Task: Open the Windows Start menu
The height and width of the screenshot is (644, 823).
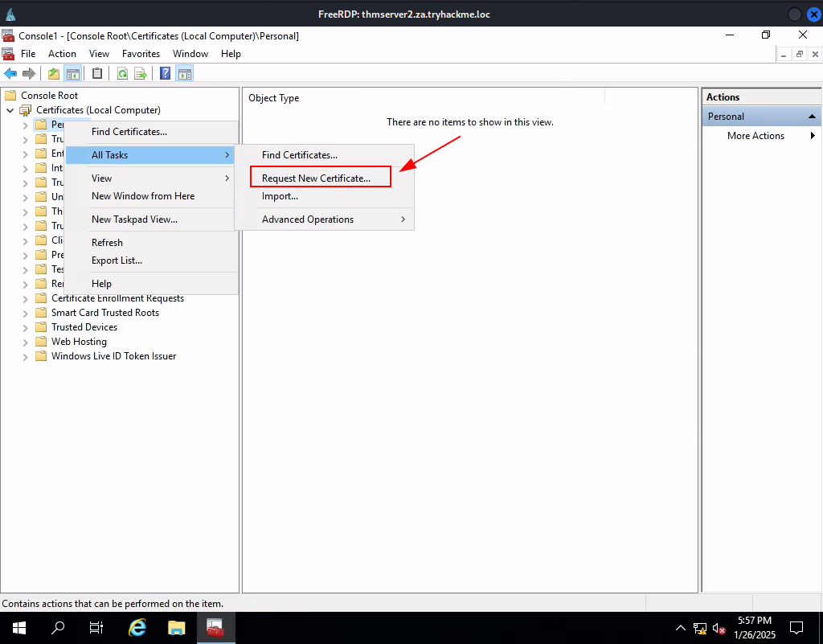Action: pyautogui.click(x=19, y=628)
